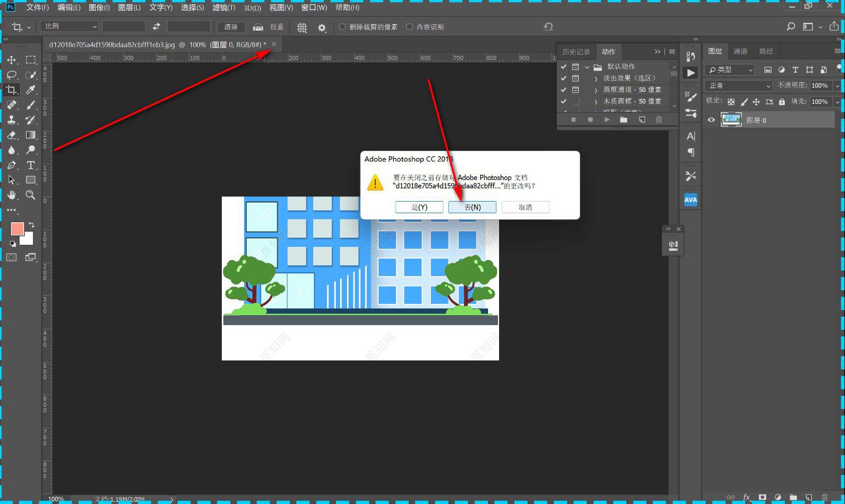Viewport: 845px width, 504px height.
Task: Toggle the 默认动作 action set checkmark
Action: click(x=564, y=66)
